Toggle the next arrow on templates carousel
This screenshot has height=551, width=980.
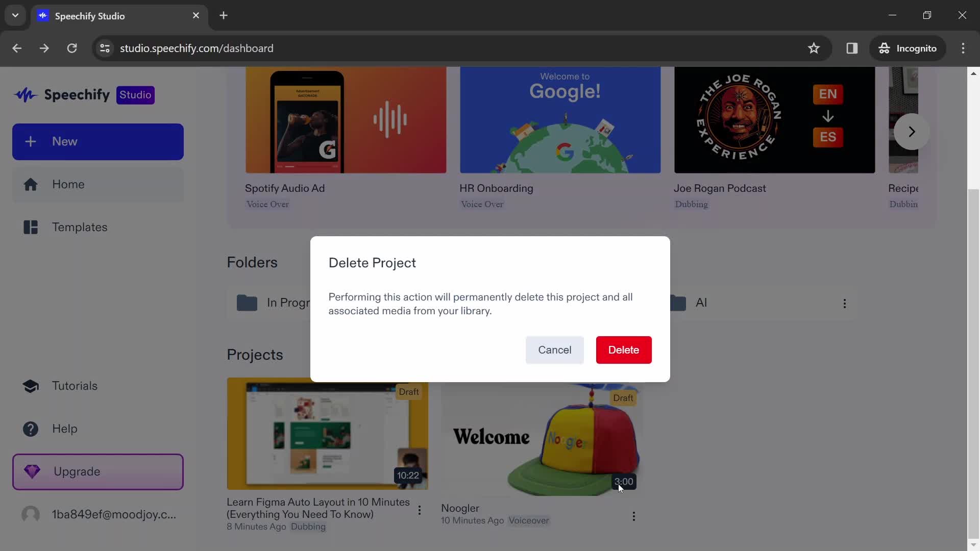click(x=911, y=131)
